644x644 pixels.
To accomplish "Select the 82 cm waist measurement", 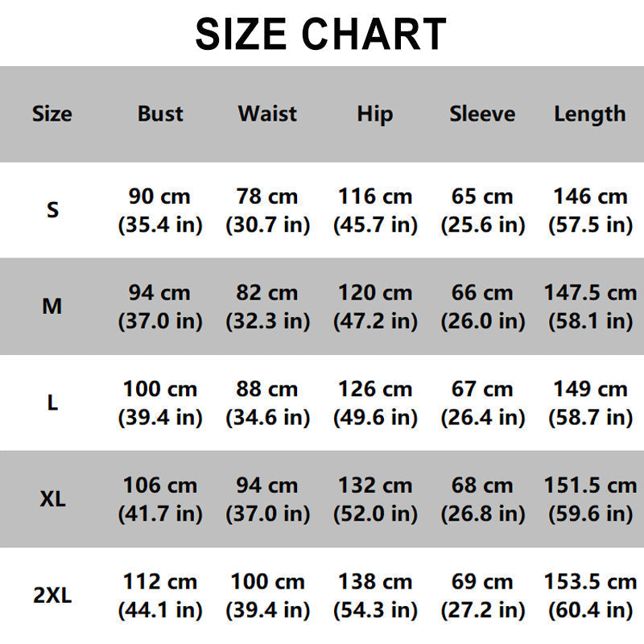I will [x=267, y=293].
